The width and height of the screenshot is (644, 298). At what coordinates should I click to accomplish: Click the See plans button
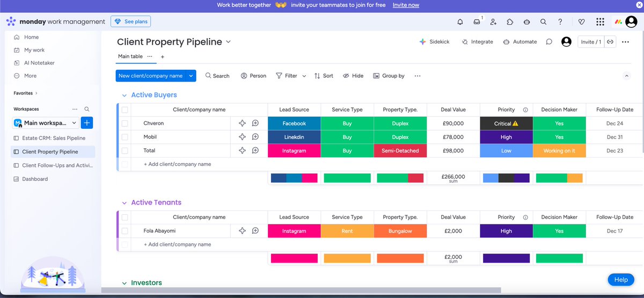(x=131, y=21)
